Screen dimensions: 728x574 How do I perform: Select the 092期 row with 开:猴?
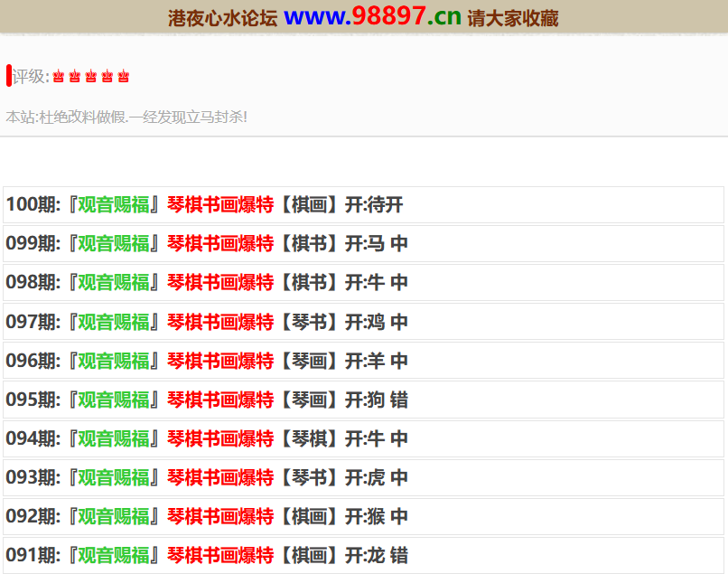(x=363, y=516)
